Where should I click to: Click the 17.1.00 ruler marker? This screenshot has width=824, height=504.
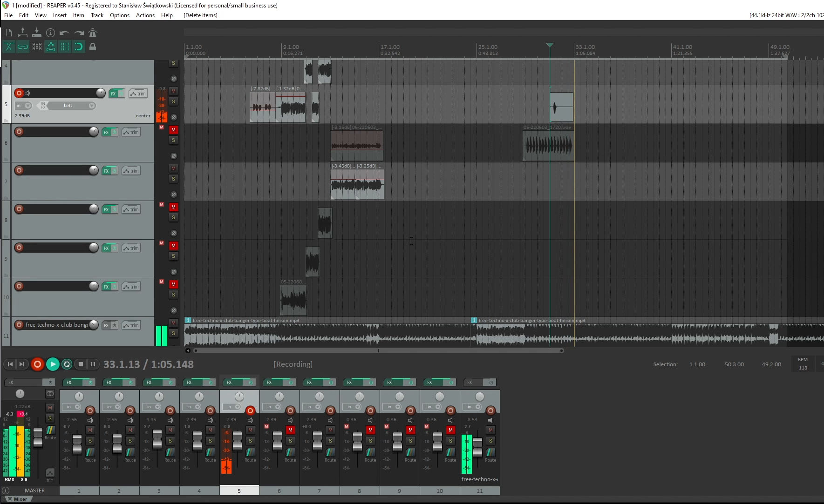click(390, 47)
